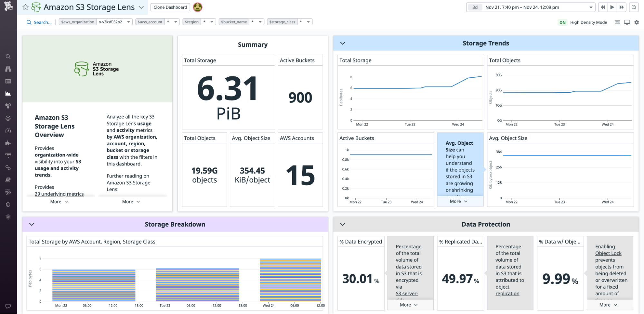
Task: Collapse the Storage Trends section
Action: [342, 43]
